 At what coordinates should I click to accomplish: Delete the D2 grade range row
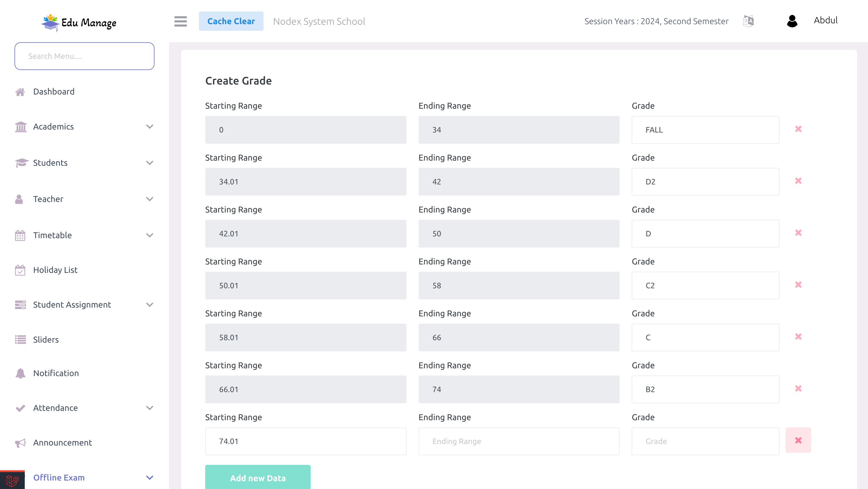point(798,181)
